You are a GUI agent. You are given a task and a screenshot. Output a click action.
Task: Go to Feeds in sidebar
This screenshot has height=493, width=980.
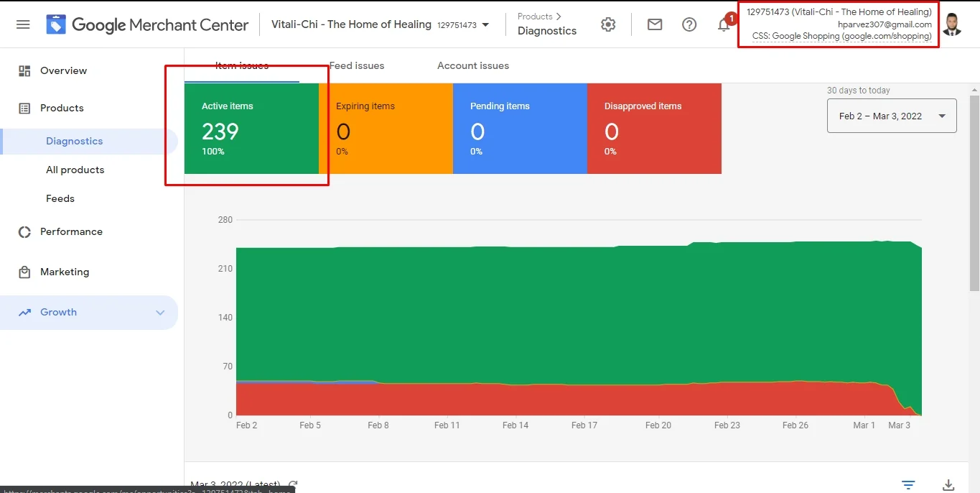tap(60, 198)
